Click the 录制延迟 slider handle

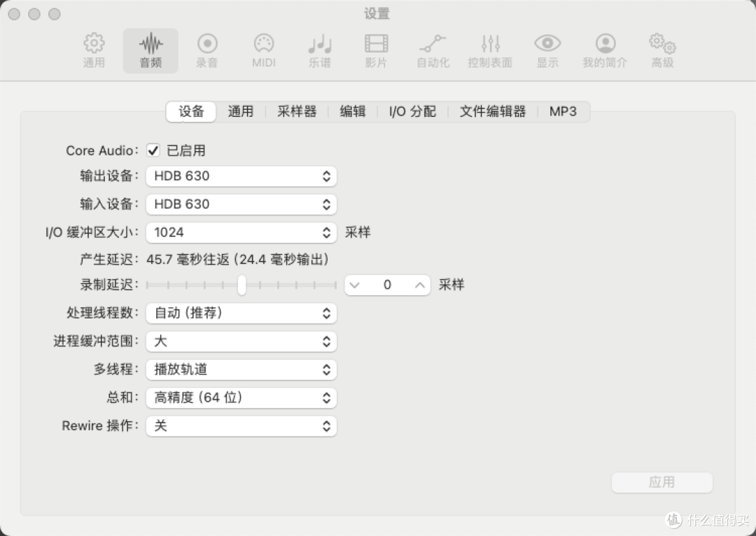click(241, 285)
